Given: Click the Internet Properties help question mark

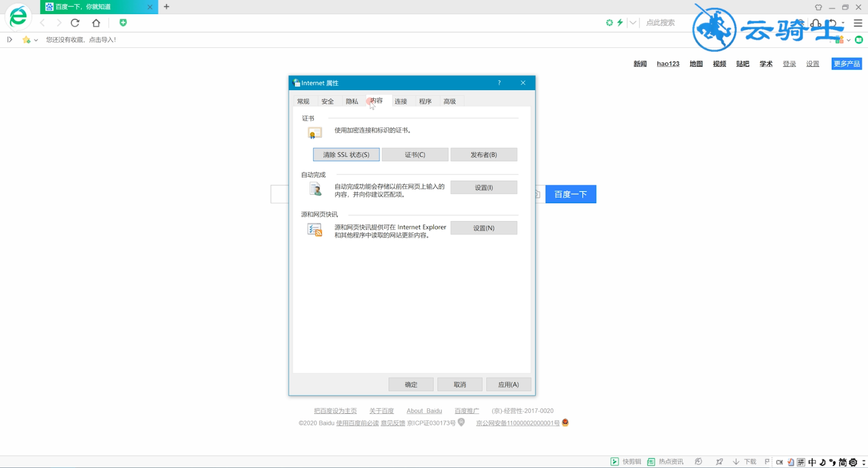Looking at the screenshot, I should pyautogui.click(x=499, y=83).
